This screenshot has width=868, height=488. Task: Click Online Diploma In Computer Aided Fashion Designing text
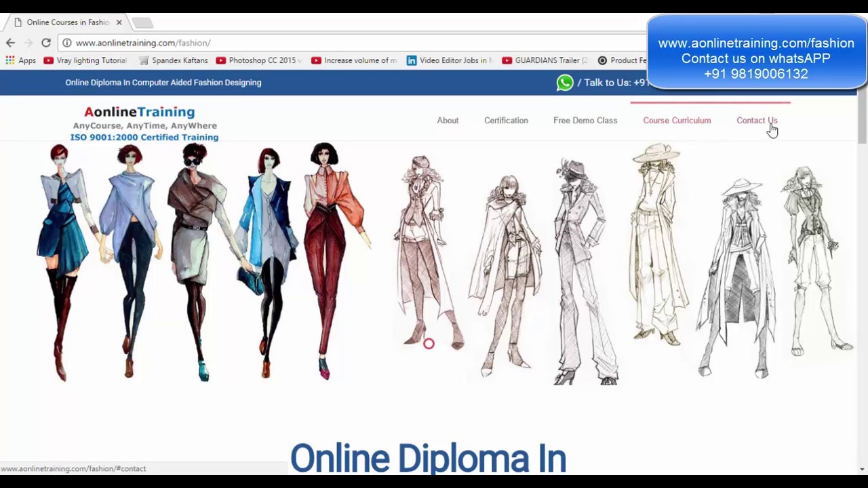point(163,83)
